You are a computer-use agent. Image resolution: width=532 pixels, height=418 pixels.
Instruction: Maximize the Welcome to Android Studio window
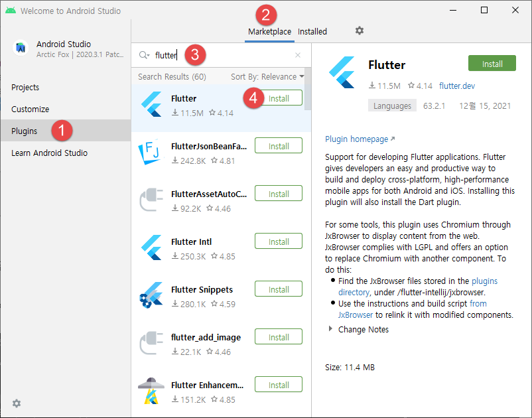(484, 10)
